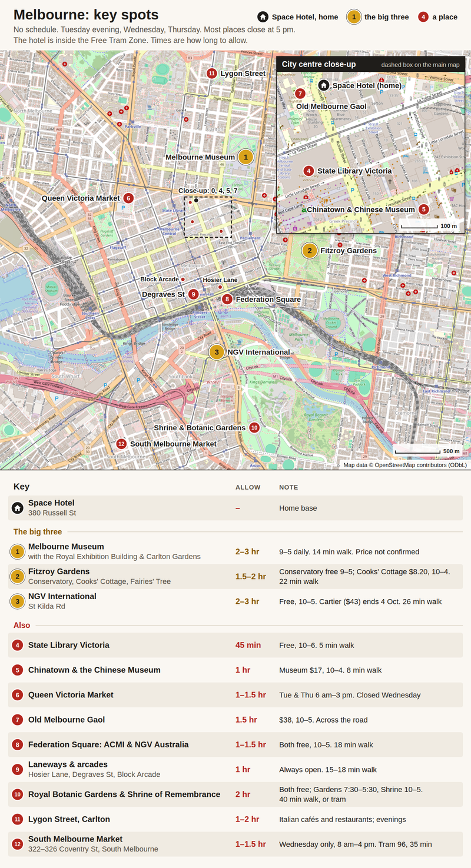Select map marker 12 beside South Melbourne Market label
The height and width of the screenshot is (868, 471).
coord(121,444)
